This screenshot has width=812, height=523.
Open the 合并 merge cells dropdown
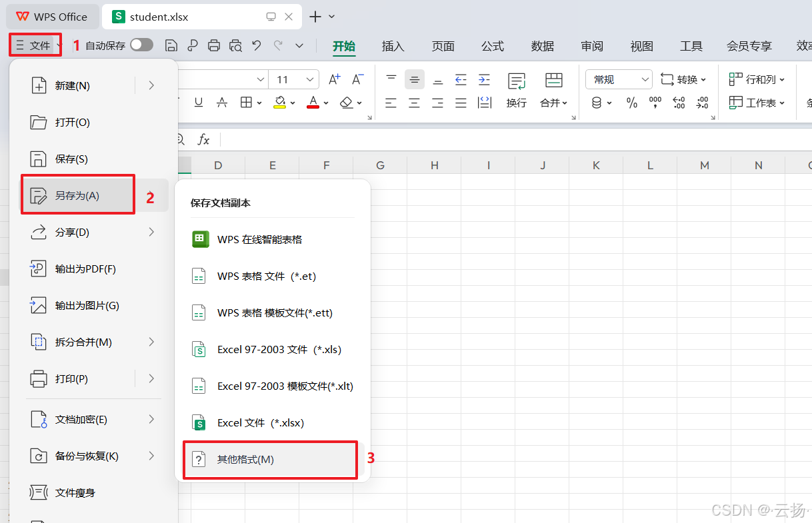coord(554,90)
